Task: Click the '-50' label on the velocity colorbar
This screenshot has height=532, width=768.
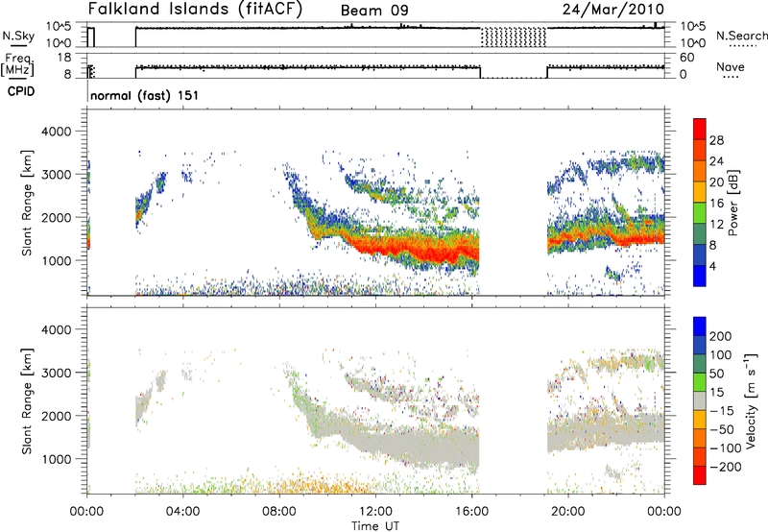Action: (x=722, y=429)
